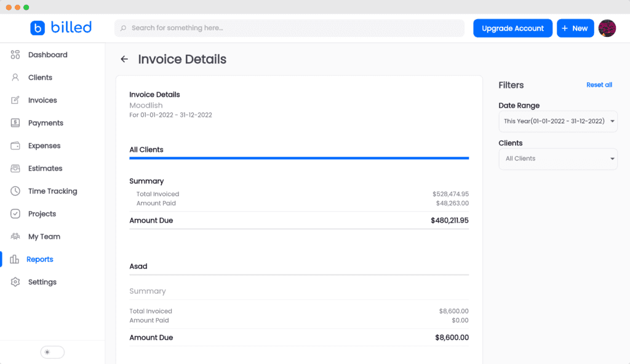Screen dimensions: 630x364
Task: Click the billed logo
Action: point(60,27)
